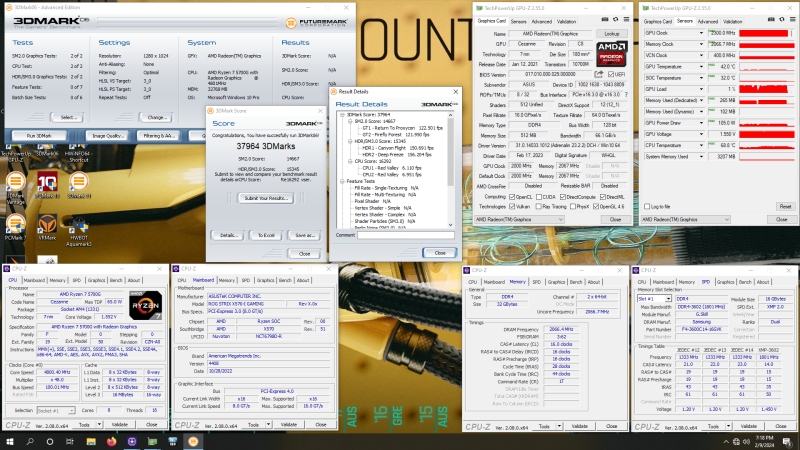Open hamburger menu in GPU-Z Graphics Card window
The width and height of the screenshot is (800, 450).
click(x=626, y=19)
